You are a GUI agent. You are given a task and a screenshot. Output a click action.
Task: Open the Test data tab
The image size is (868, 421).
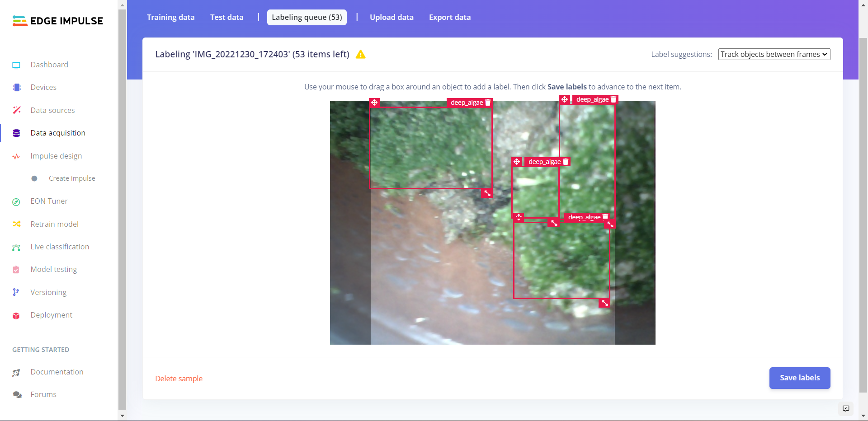point(226,17)
